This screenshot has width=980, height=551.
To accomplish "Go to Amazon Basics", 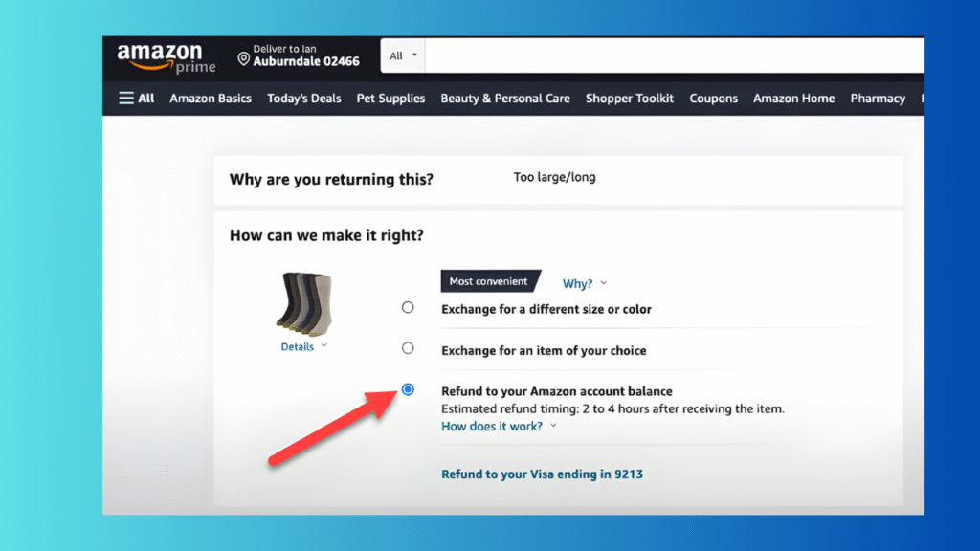I will (x=211, y=98).
